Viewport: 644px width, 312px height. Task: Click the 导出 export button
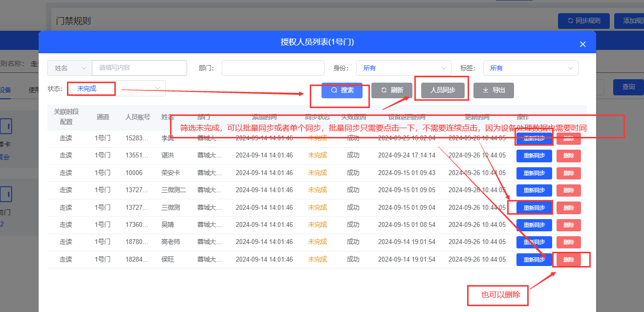click(x=494, y=90)
